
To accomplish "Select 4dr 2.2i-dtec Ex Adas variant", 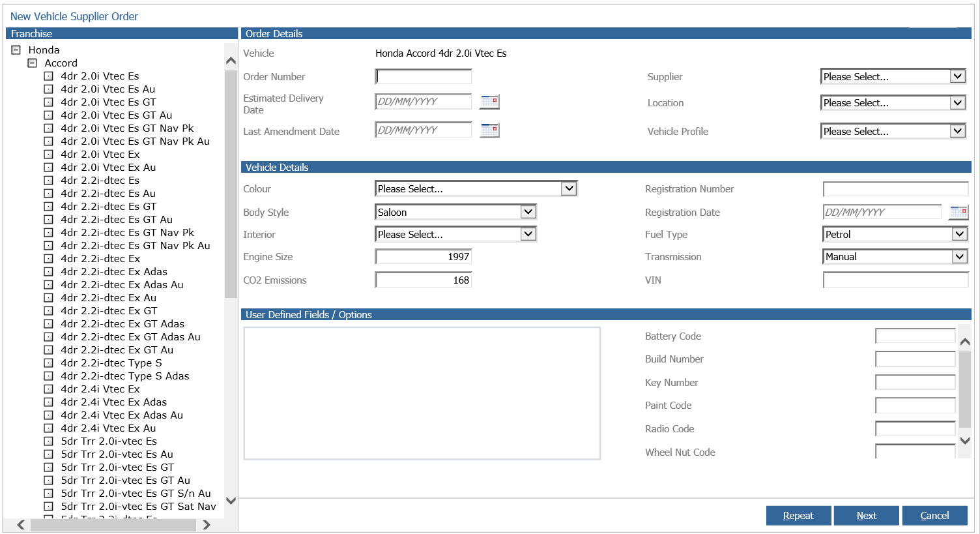I will [x=114, y=271].
